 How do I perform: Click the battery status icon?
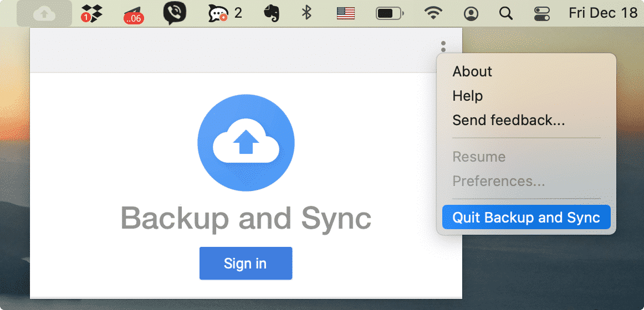click(x=390, y=13)
